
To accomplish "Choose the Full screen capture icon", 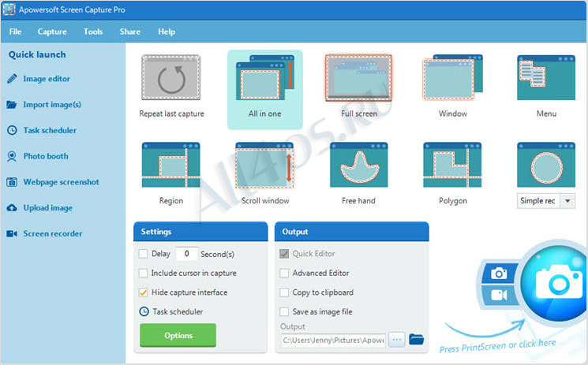I will (358, 77).
